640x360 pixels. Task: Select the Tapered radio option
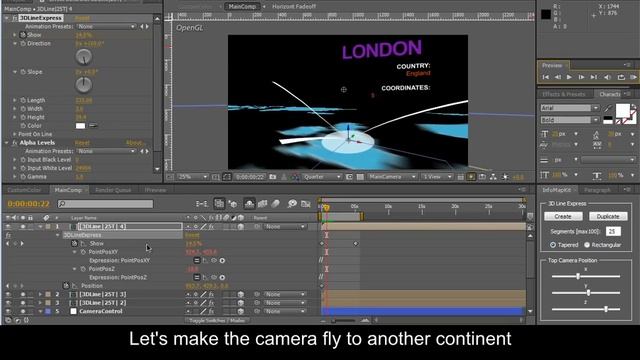pos(553,245)
